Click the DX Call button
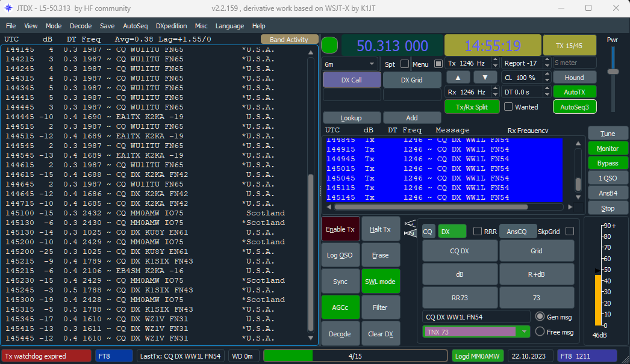This screenshot has width=630, height=364. [x=351, y=80]
